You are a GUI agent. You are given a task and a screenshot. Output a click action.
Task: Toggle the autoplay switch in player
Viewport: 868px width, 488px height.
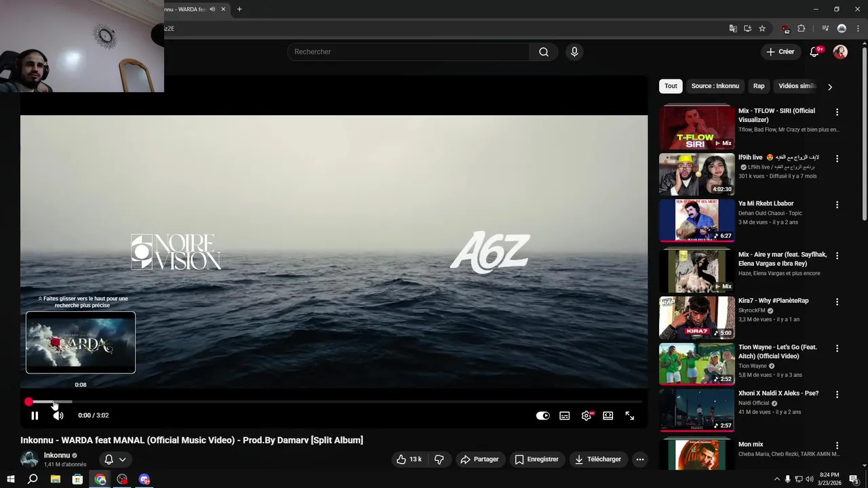click(542, 415)
